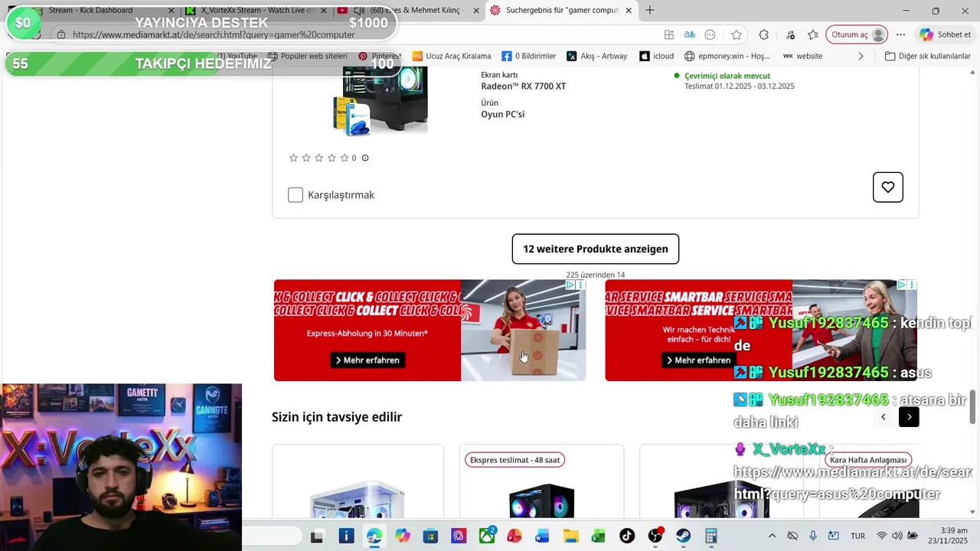Open File Explorer in the taskbar
Viewport: 980px width, 551px height.
click(x=570, y=536)
